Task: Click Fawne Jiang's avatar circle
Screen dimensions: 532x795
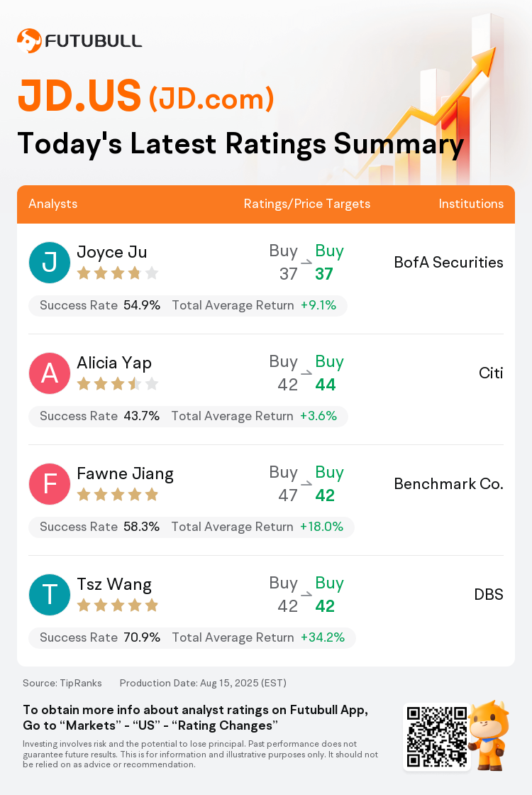Action: pos(50,483)
